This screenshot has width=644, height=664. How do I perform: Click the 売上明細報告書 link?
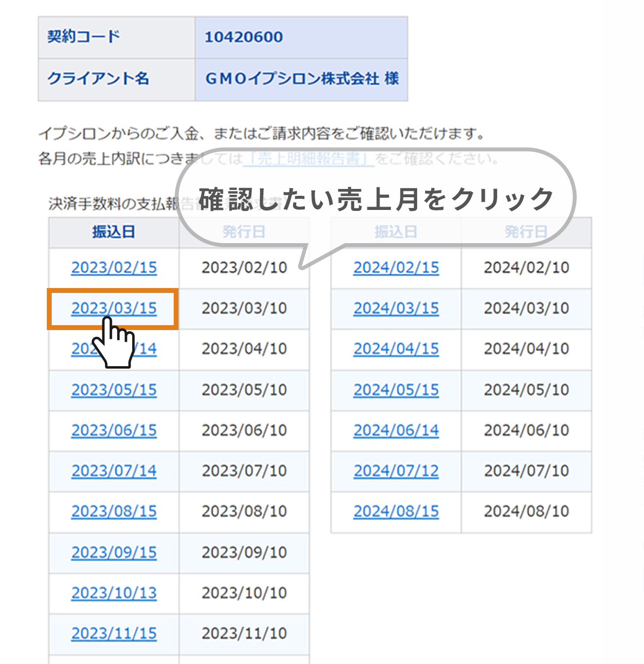click(308, 159)
